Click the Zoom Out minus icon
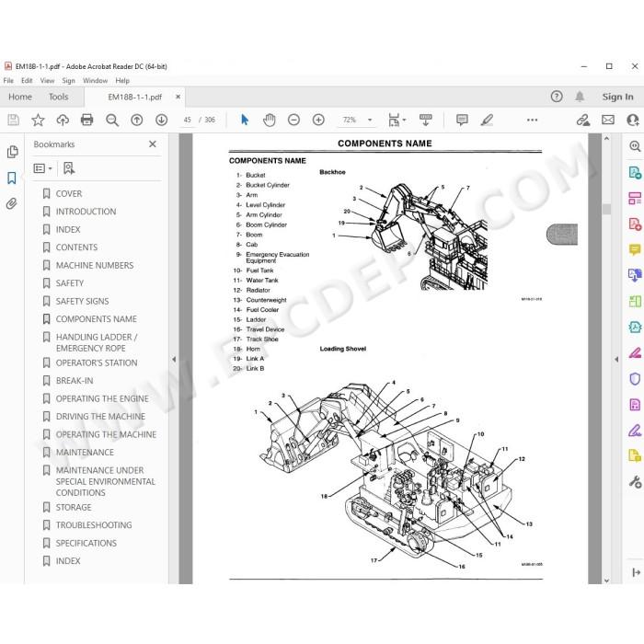This screenshot has height=644, width=644. pos(293,120)
